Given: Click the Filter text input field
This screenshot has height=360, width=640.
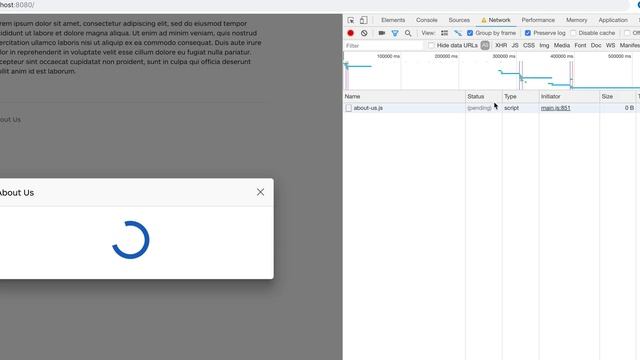Looking at the screenshot, I should [384, 46].
